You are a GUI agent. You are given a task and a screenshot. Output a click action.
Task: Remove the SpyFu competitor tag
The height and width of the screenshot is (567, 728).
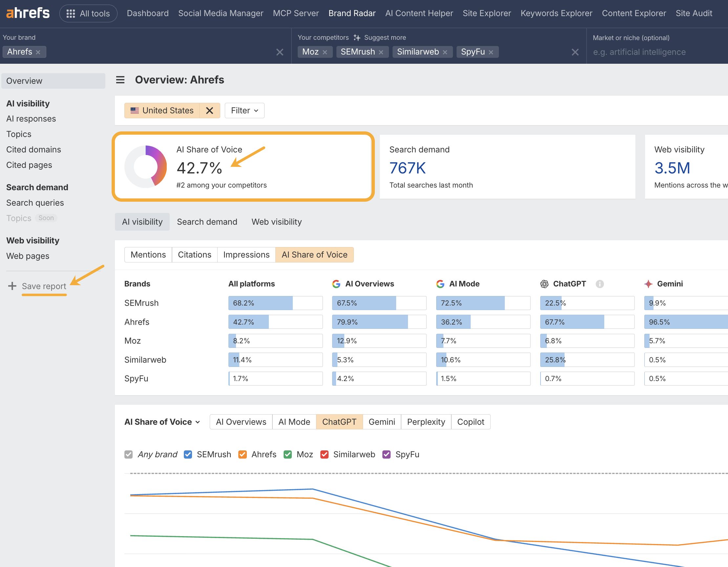[x=490, y=52]
